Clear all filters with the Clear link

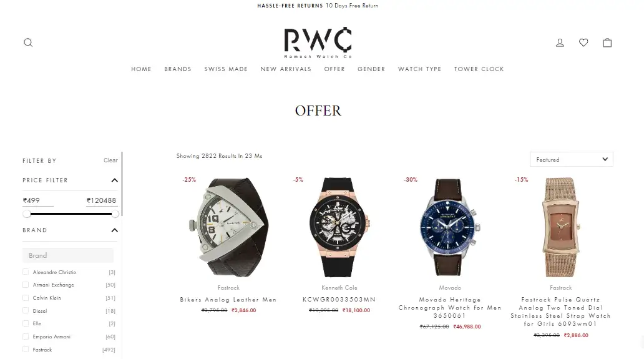110,160
